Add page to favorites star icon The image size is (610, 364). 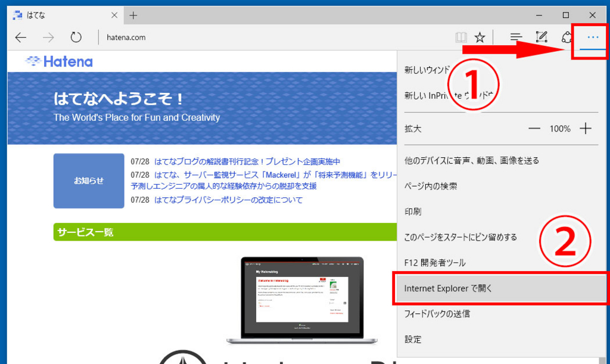[480, 38]
